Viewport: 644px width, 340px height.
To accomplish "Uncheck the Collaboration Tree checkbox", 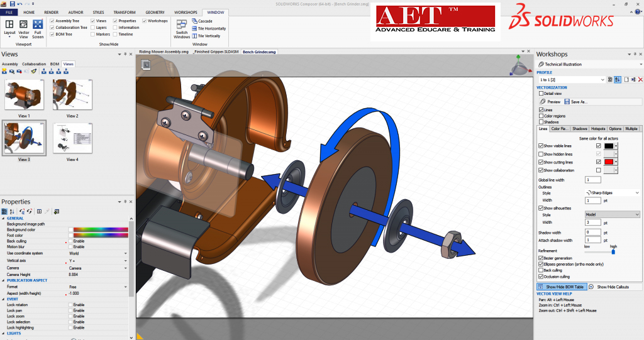I will (x=52, y=28).
